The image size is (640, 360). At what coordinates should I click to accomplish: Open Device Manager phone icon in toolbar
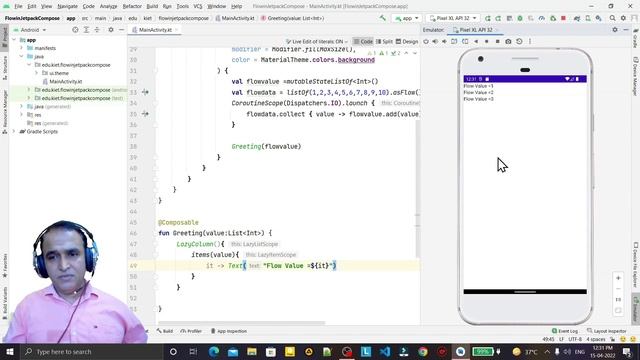588,18
